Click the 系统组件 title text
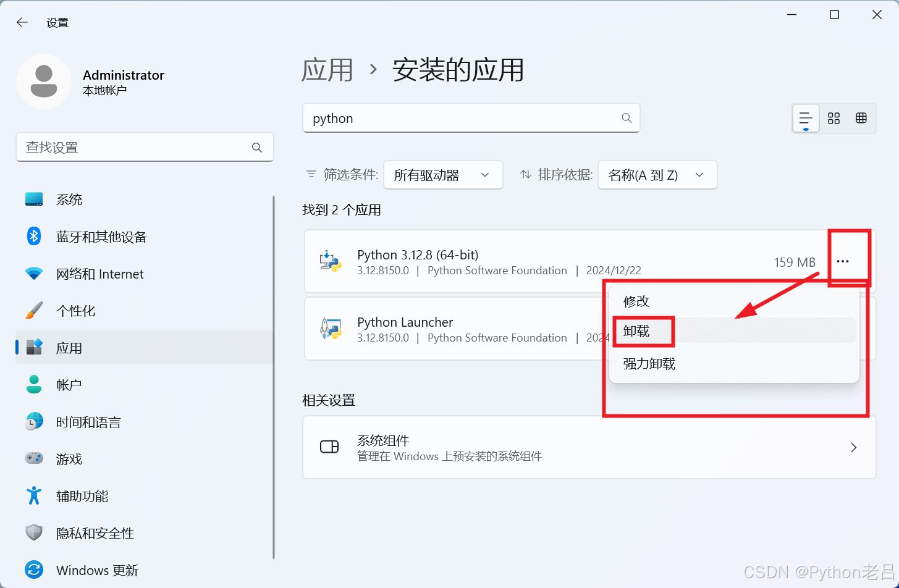Screen dimensions: 899x588 [x=383, y=440]
